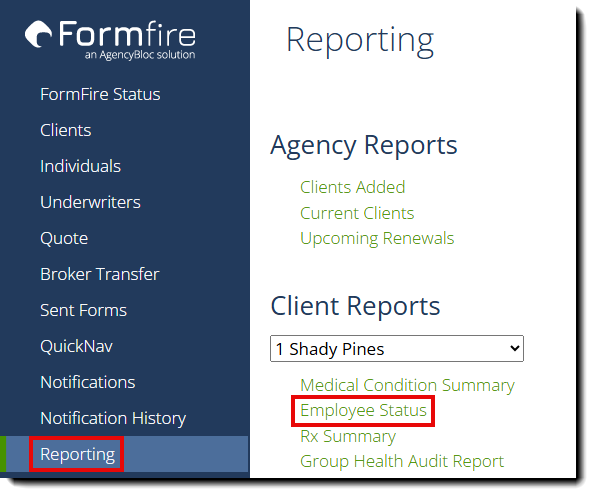View the Rx Summary report

tap(348, 437)
